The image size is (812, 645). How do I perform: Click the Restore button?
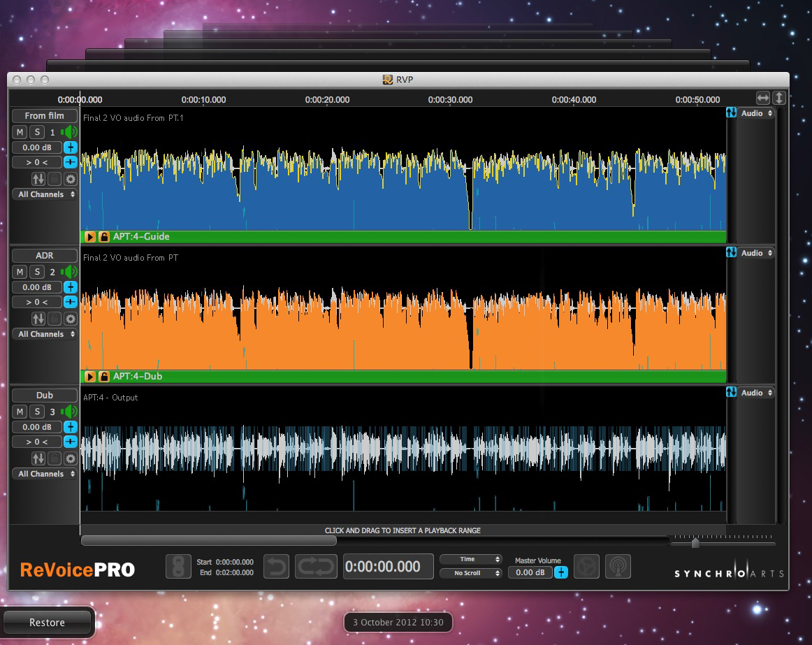(x=48, y=623)
